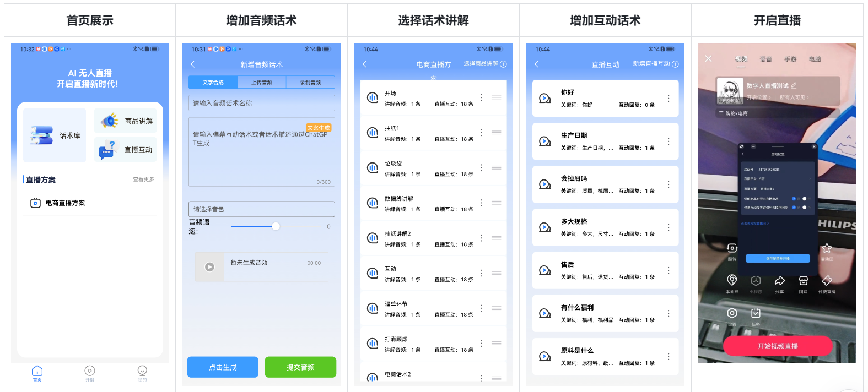The width and height of the screenshot is (868, 392).
Task: Open the three-dot menu for 数据线讲解
Action: [x=481, y=203]
